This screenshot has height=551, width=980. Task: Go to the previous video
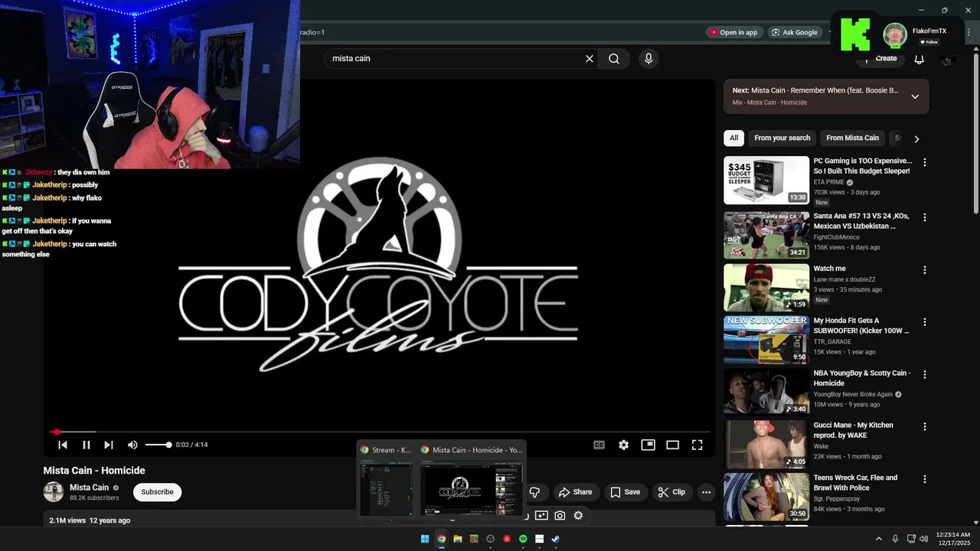(x=63, y=445)
